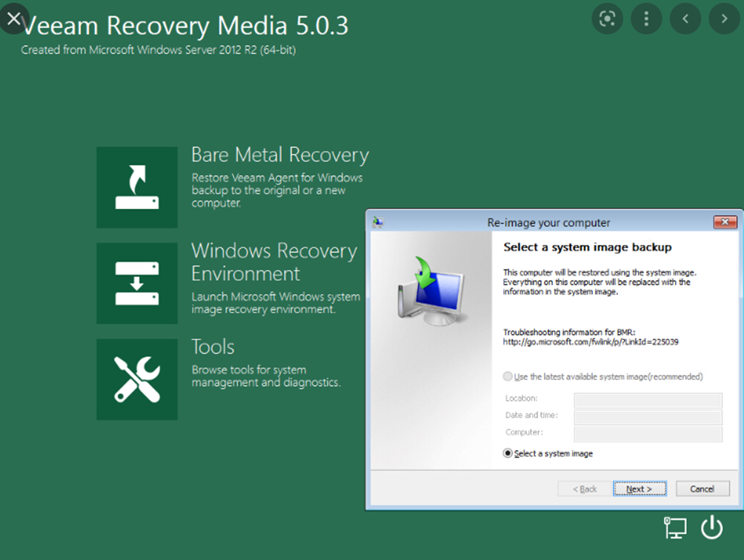The image size is (744, 560).
Task: Click the 'Veeam Recovery Media 5.0.3' title
Action: click(x=185, y=26)
